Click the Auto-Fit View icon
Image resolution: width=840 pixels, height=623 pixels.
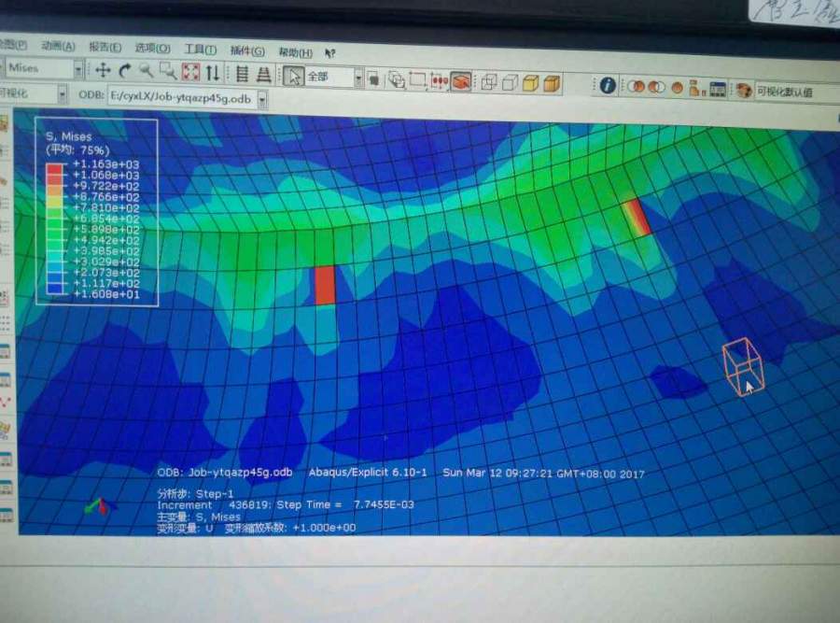click(190, 71)
